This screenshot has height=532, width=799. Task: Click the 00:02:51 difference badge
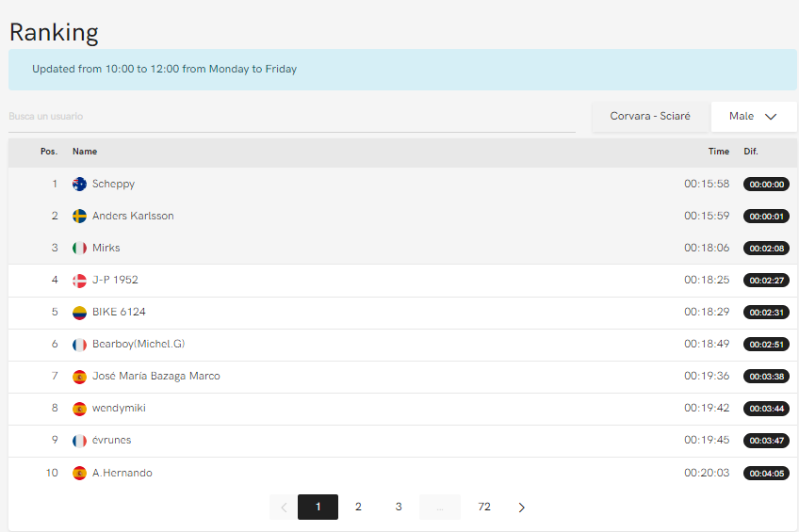766,345
